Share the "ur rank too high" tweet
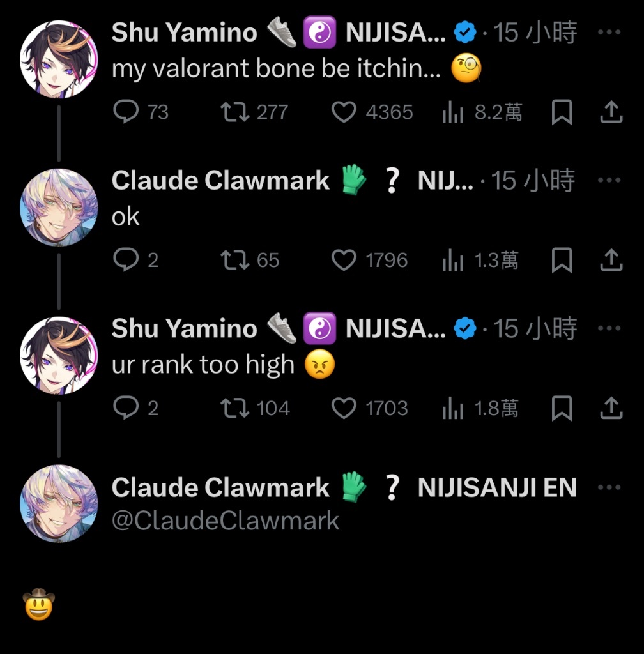 click(x=611, y=408)
